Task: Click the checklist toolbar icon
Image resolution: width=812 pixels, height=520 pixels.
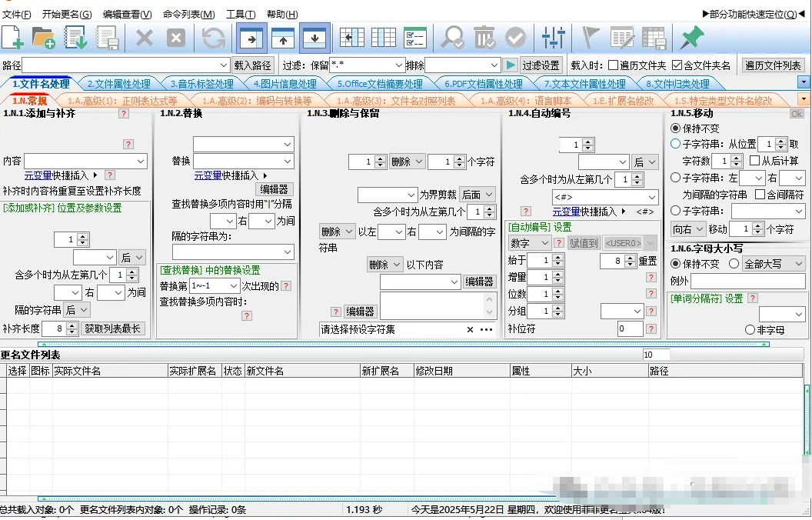Action: (x=414, y=38)
